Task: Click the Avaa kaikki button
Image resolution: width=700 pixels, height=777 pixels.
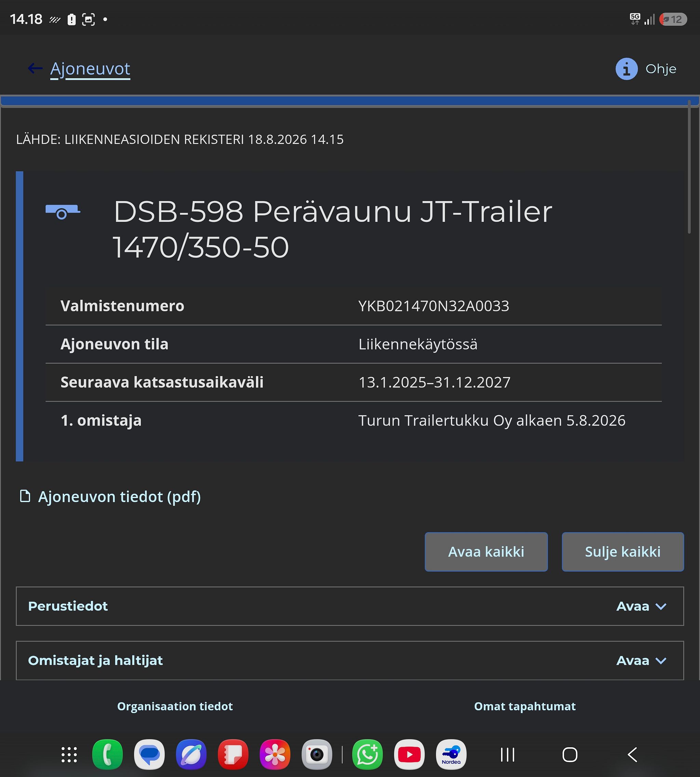Action: 486,552
